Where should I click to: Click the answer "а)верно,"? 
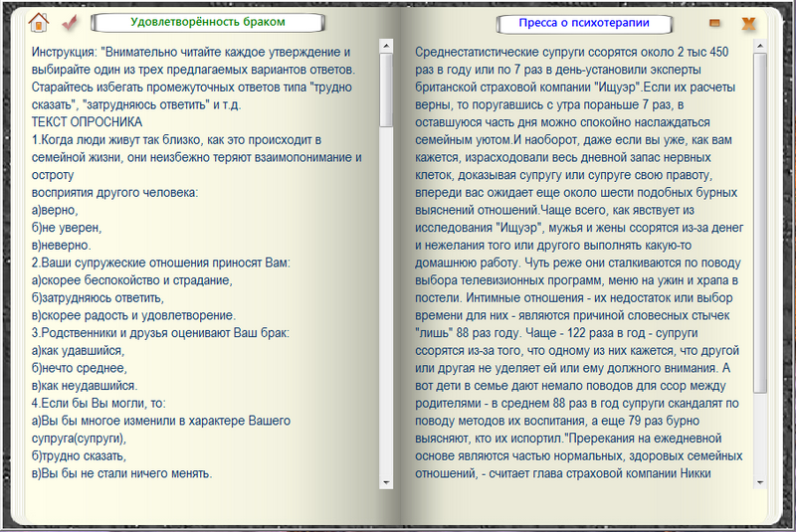[55, 210]
